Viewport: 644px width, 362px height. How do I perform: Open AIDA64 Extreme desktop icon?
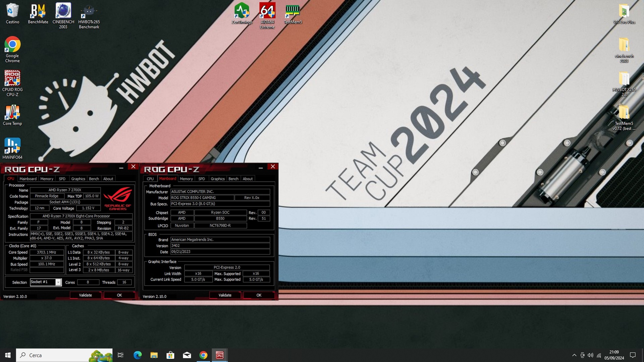267,16
